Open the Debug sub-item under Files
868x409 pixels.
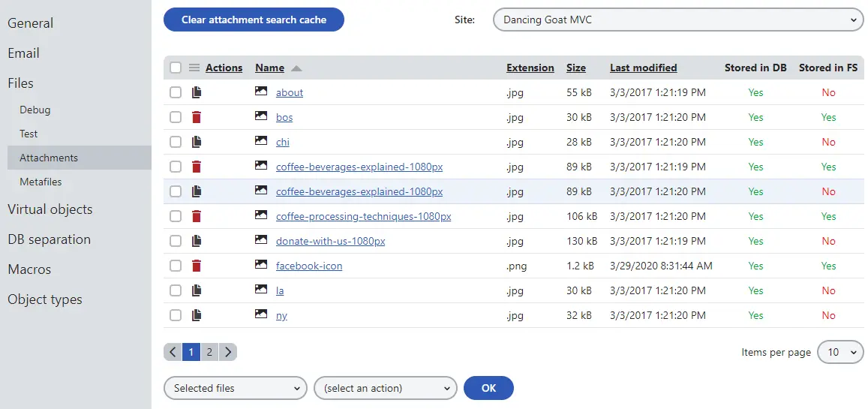35,110
